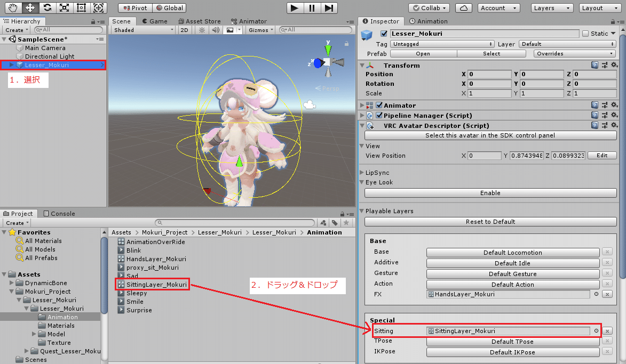
Task: Toggle Lesser_Mokuri active checkbox
Action: [x=384, y=34]
